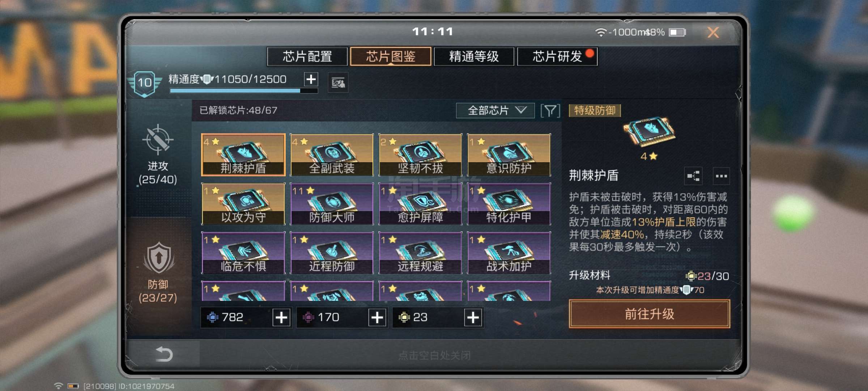The height and width of the screenshot is (391, 868).
Task: Open mastery info card icon beside progress
Action: (x=338, y=83)
